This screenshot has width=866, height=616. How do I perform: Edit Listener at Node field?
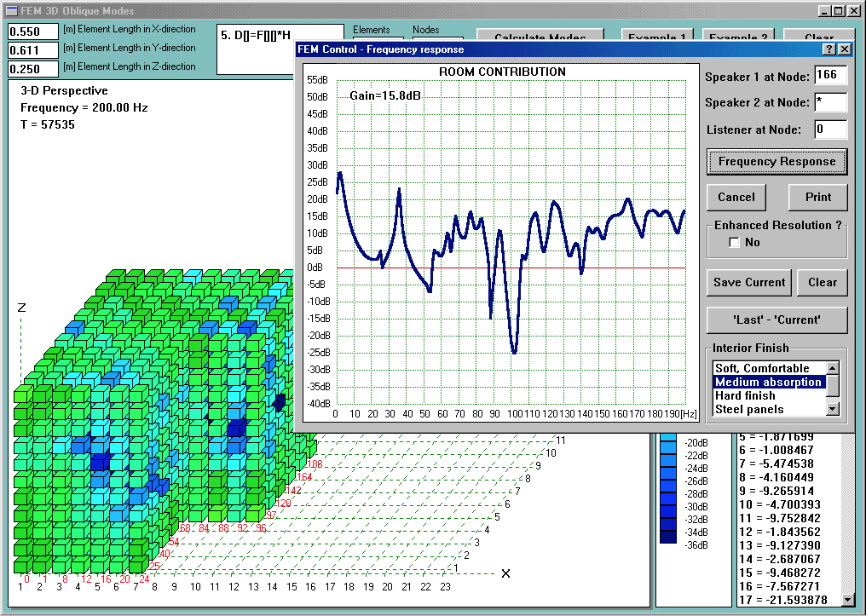(x=831, y=130)
